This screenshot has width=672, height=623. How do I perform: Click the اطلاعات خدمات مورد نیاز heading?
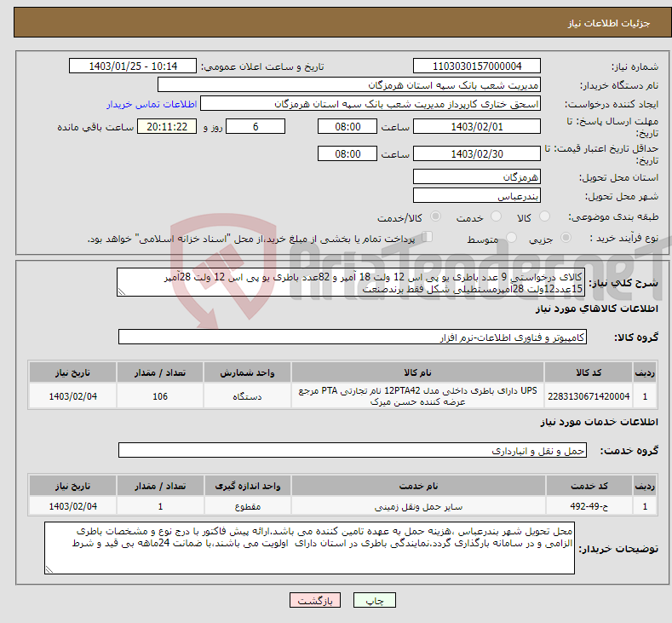click(599, 422)
